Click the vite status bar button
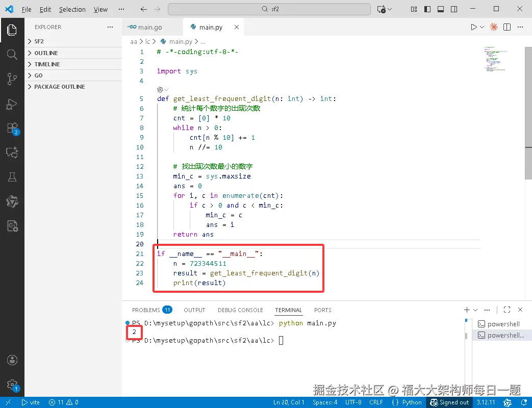This screenshot has height=408, width=532. [31, 402]
